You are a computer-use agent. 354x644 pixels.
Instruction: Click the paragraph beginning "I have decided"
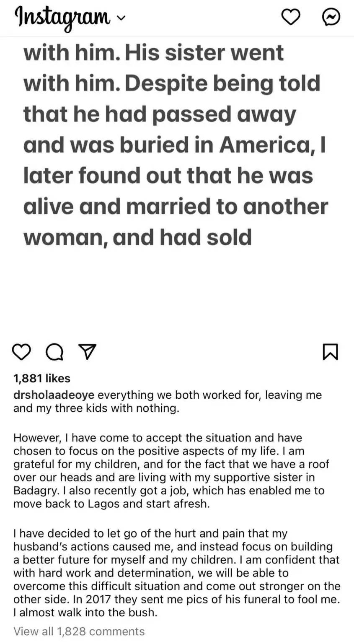tap(176, 566)
